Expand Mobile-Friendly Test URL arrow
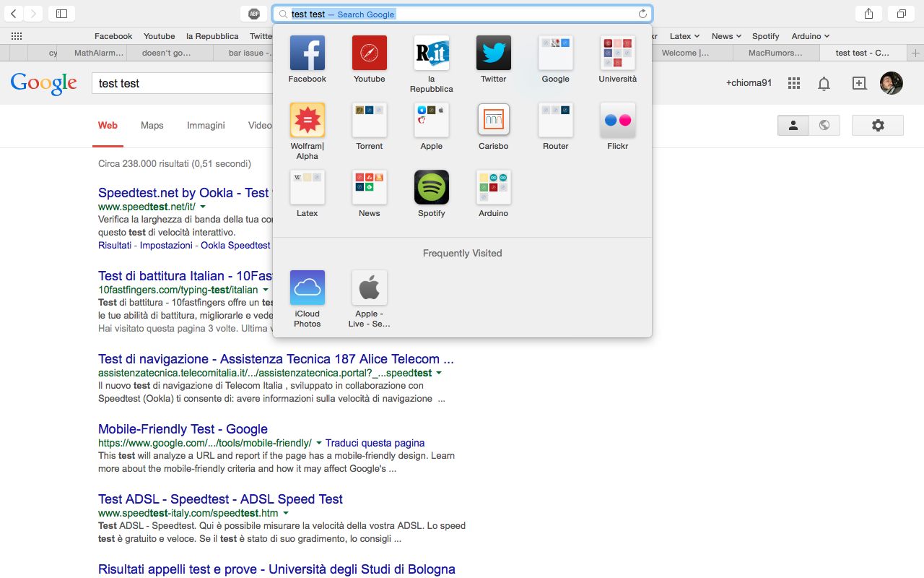Screen dimensions: 924x578 coord(318,443)
